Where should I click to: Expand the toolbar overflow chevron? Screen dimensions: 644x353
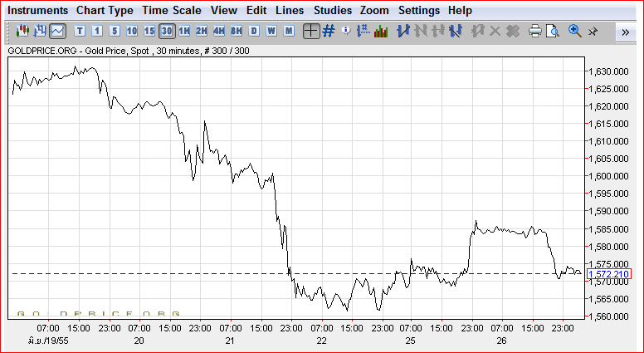(626, 32)
